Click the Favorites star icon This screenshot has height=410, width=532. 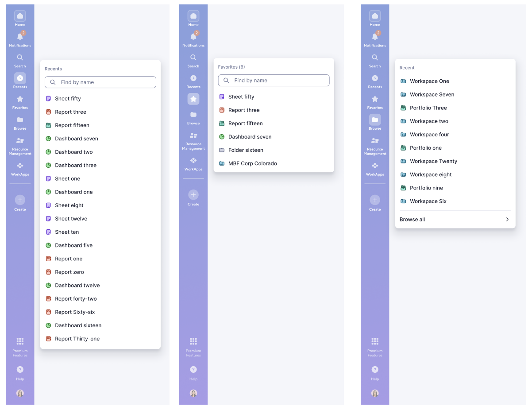[20, 99]
